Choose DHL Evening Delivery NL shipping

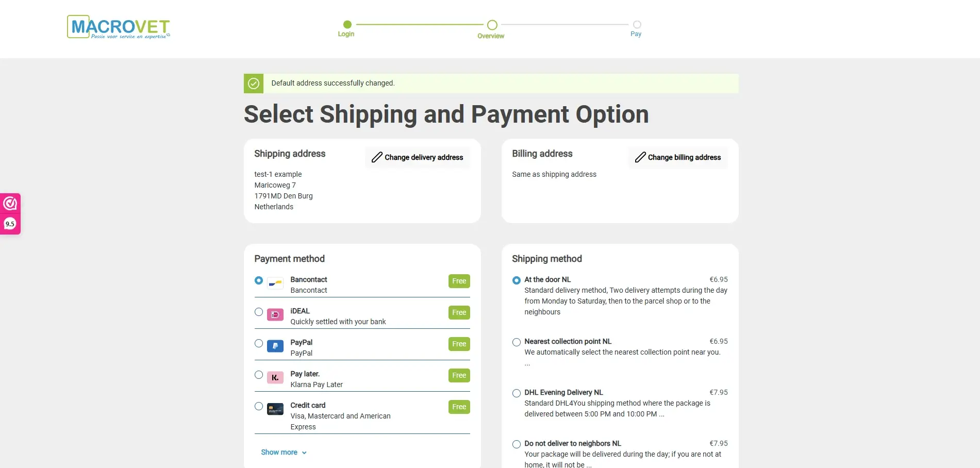tap(516, 393)
